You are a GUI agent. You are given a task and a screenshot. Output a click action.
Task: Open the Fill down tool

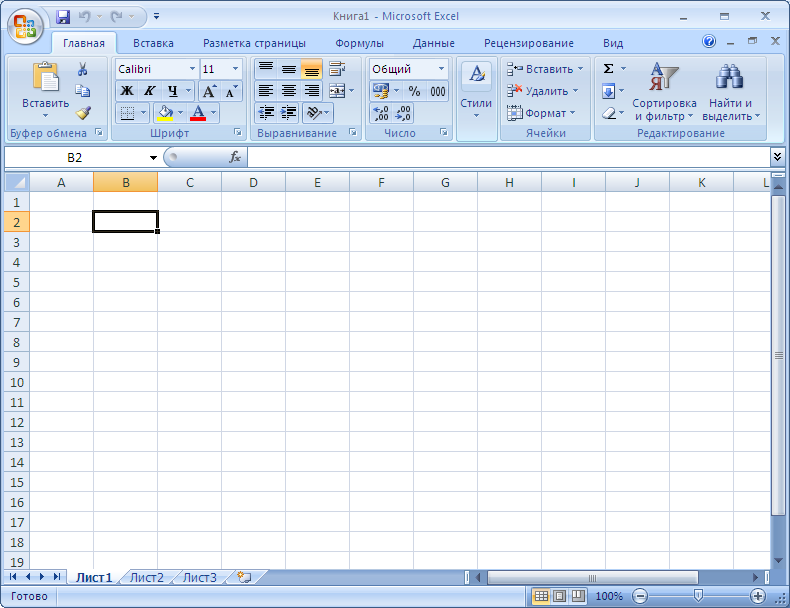[x=609, y=91]
